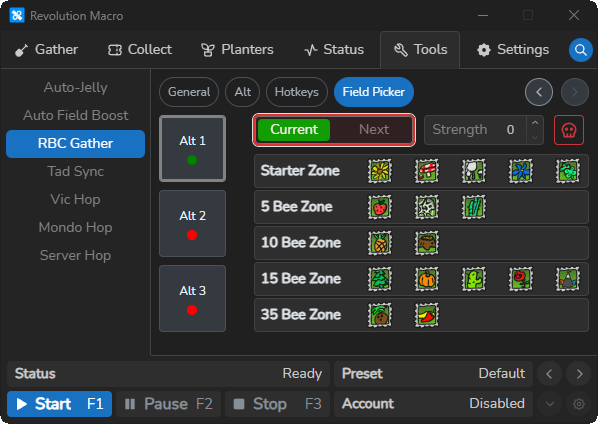Select the Rose field icon

521,279
